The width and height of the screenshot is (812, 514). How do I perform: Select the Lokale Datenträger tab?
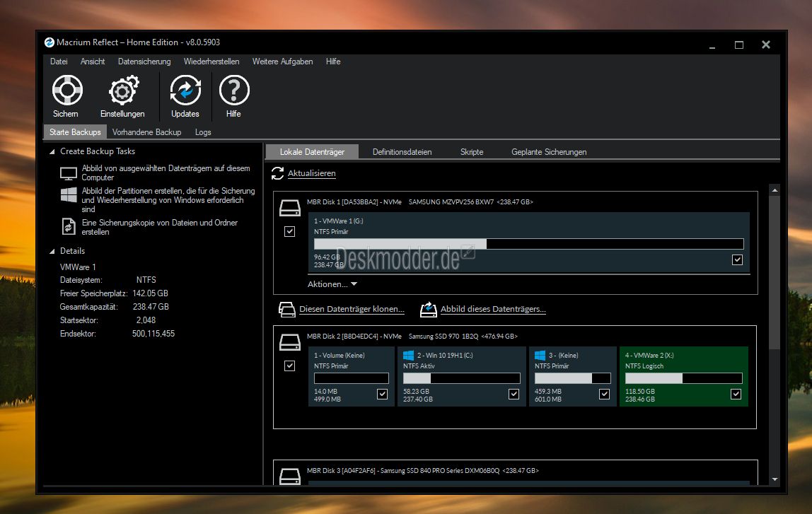pos(312,152)
